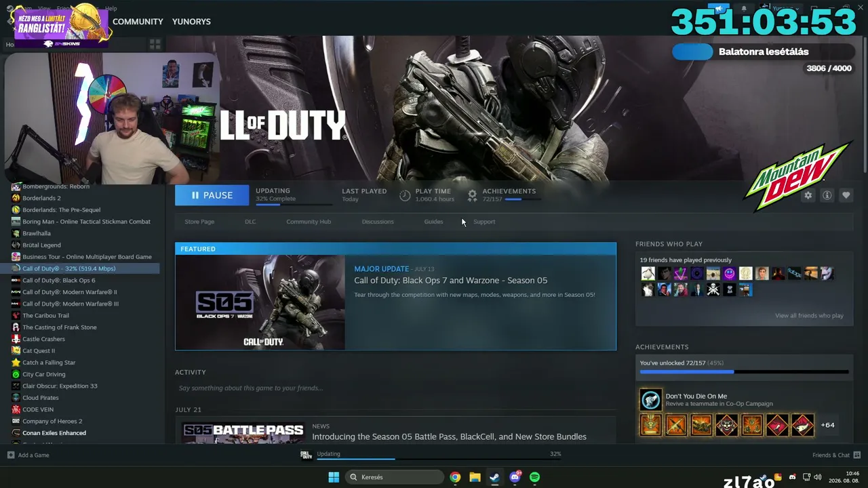Image resolution: width=868 pixels, height=488 pixels.
Task: Open the COMMUNITY top menu
Action: tap(138, 22)
